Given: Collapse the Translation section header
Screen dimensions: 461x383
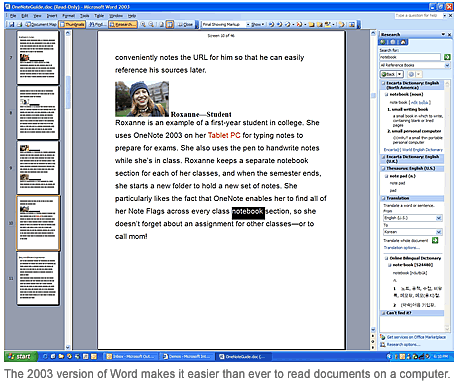Looking at the screenshot, I should (x=383, y=198).
